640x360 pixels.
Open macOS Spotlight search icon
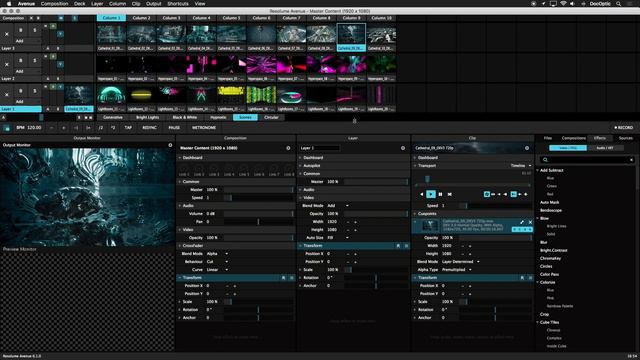point(618,4)
